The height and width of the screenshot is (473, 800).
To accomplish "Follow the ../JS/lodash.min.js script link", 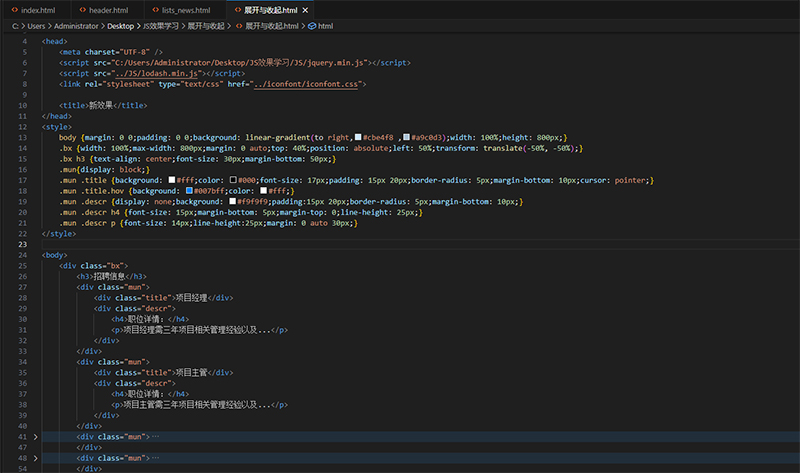I will pyautogui.click(x=157, y=73).
